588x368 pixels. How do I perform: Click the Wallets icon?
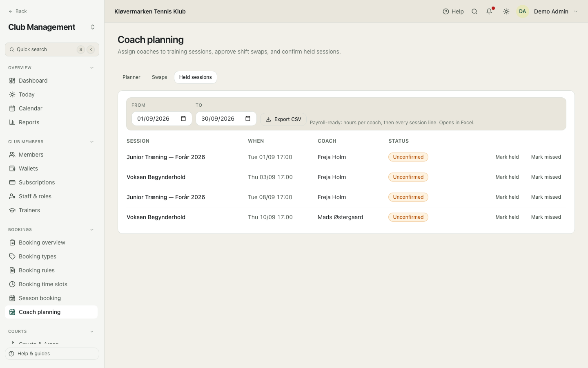(x=12, y=168)
